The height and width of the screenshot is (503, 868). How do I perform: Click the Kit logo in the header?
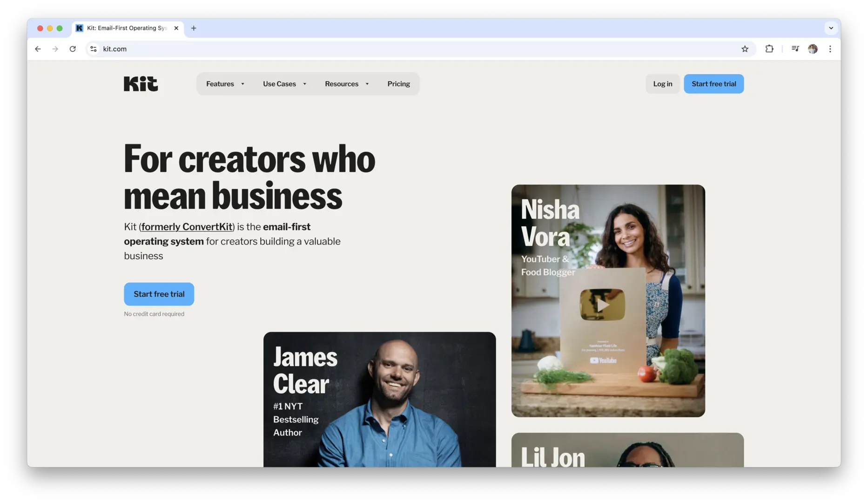click(x=141, y=84)
